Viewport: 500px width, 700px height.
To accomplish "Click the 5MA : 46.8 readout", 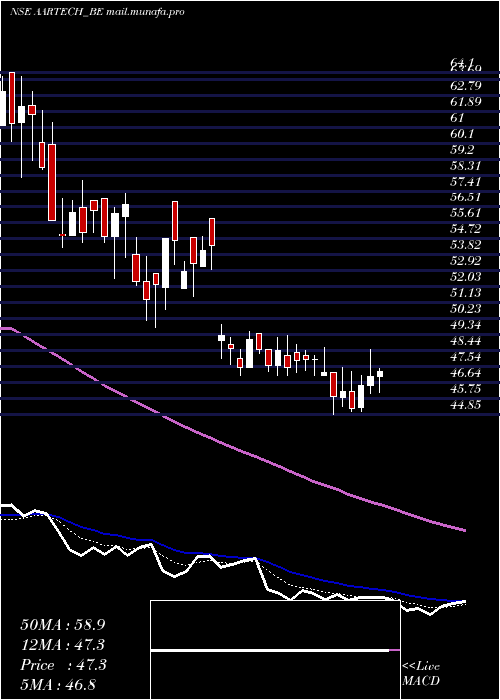I will (x=58, y=684).
